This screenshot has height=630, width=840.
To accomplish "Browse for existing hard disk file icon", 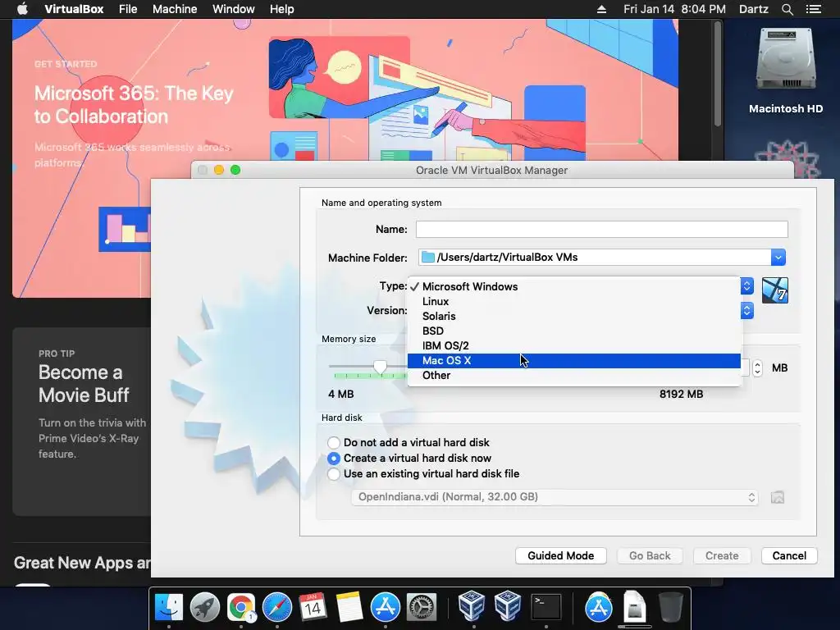I will (778, 497).
